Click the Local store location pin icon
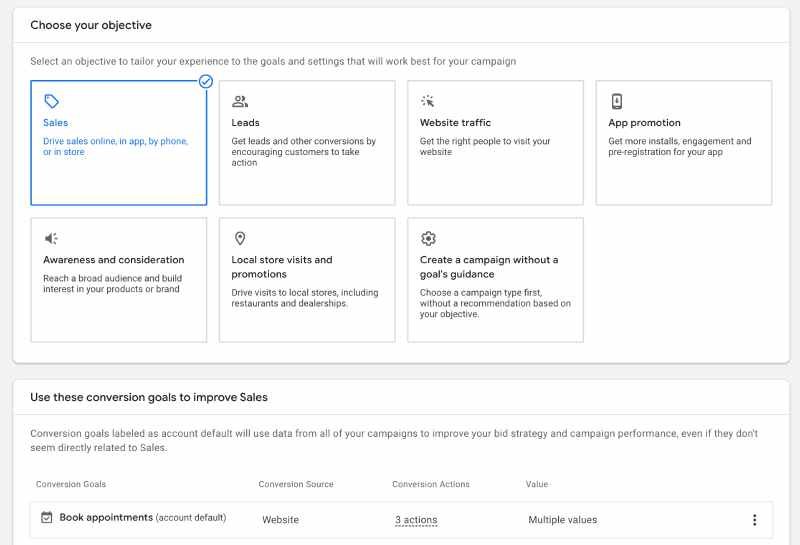Screen dimensions: 800x545 (240, 238)
